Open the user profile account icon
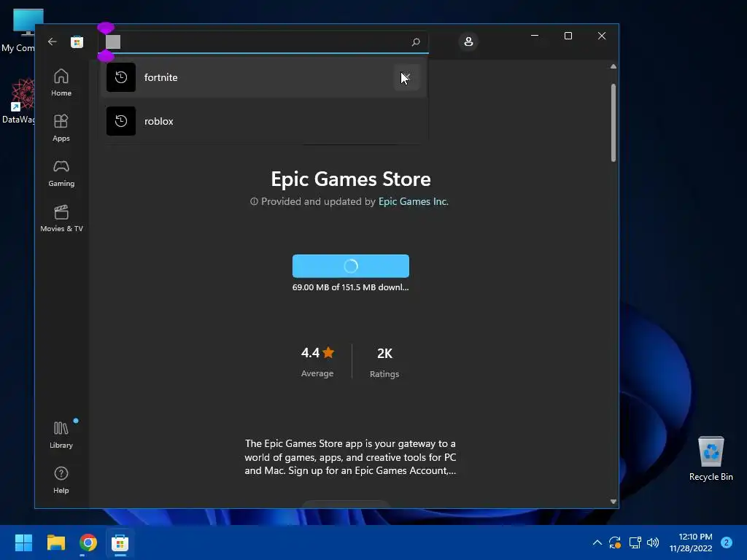Viewport: 747px width, 560px height. pos(468,42)
